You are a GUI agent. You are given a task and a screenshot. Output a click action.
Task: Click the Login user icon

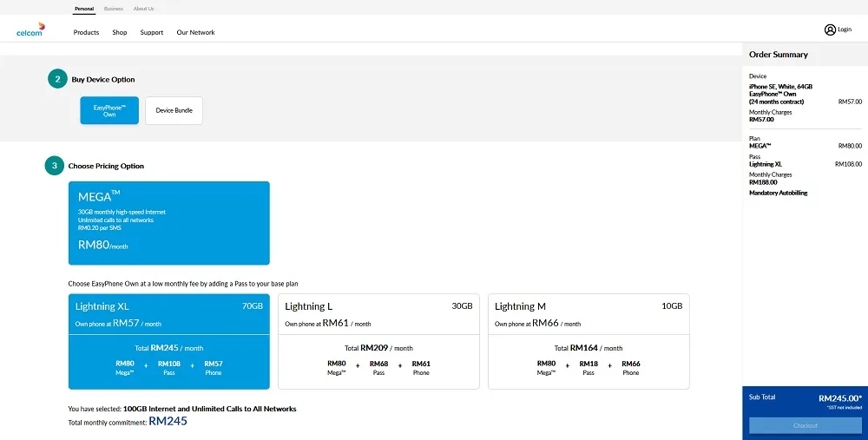click(830, 30)
